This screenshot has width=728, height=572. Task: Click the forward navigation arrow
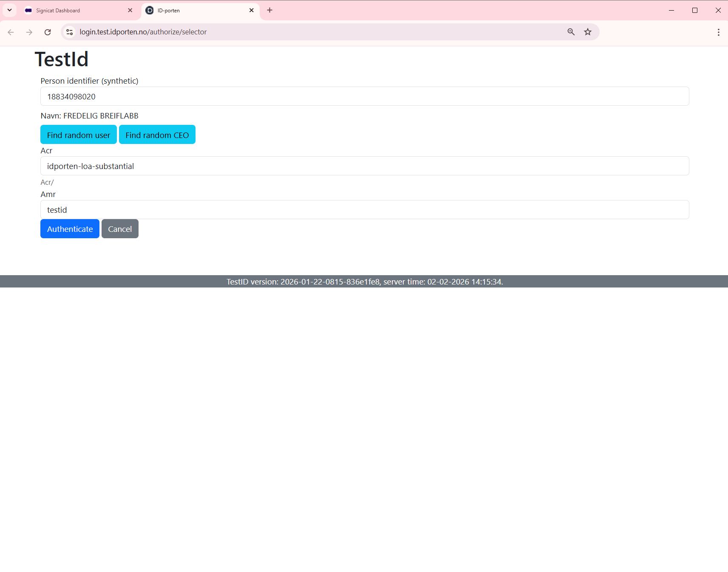coord(29,32)
